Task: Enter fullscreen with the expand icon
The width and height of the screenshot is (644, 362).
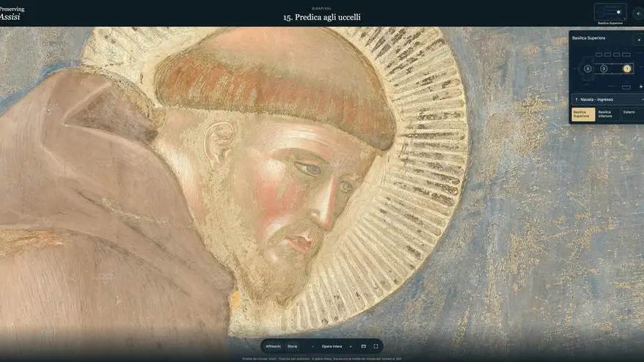Action: pos(376,347)
